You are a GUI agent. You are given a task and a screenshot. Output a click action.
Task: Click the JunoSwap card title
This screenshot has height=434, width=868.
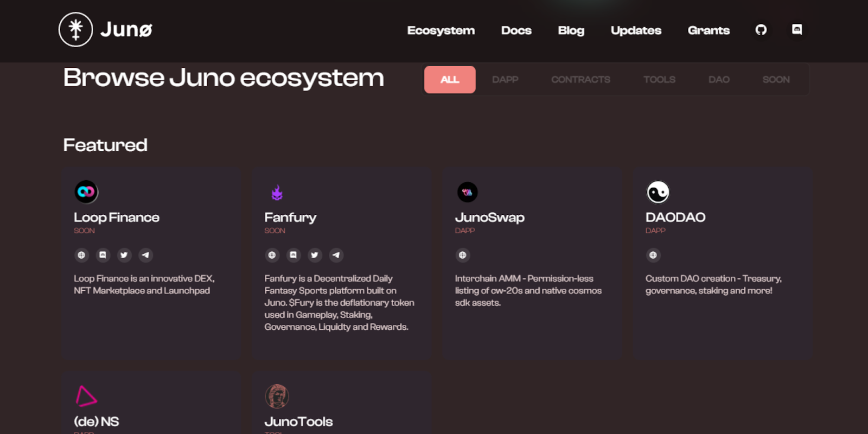pyautogui.click(x=490, y=218)
